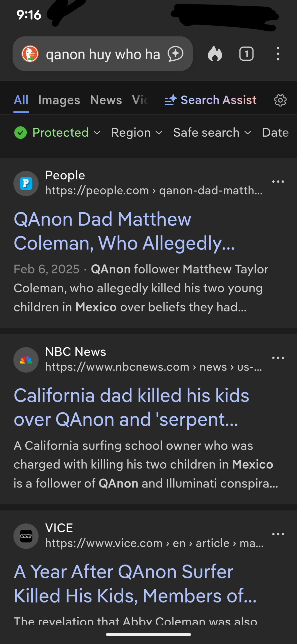The image size is (297, 644).
Task: Open search settings gear icon
Action: click(x=280, y=100)
